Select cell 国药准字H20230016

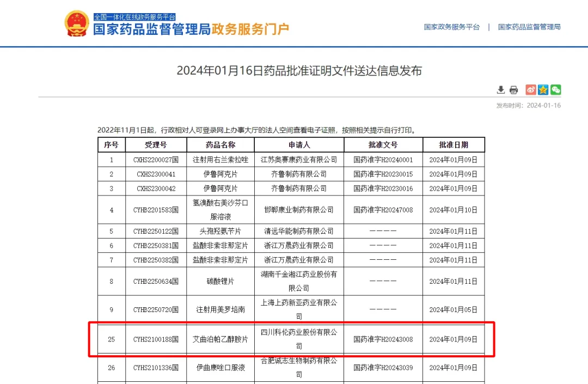(x=383, y=188)
